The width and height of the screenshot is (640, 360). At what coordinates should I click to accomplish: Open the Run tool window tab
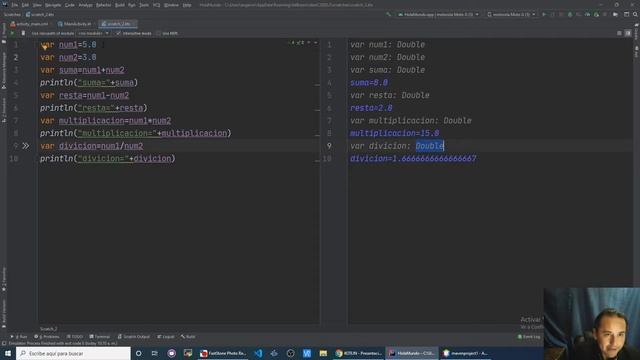[19, 337]
